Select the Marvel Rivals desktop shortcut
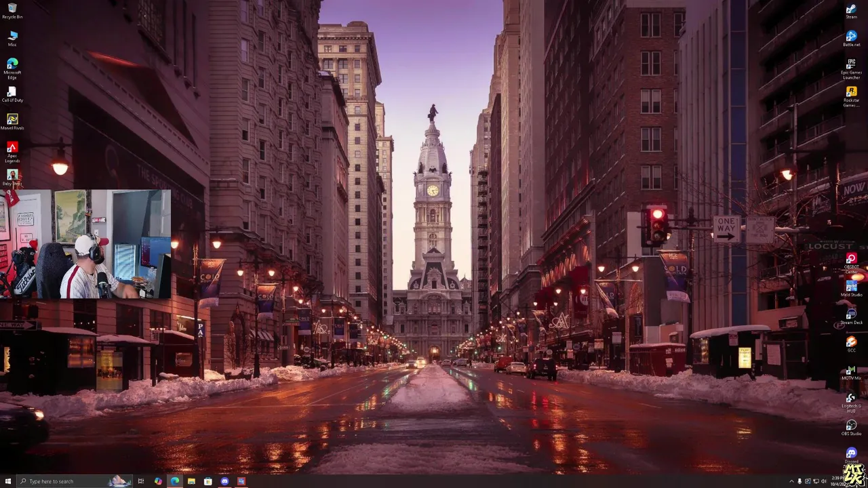The width and height of the screenshot is (868, 488). 12,122
